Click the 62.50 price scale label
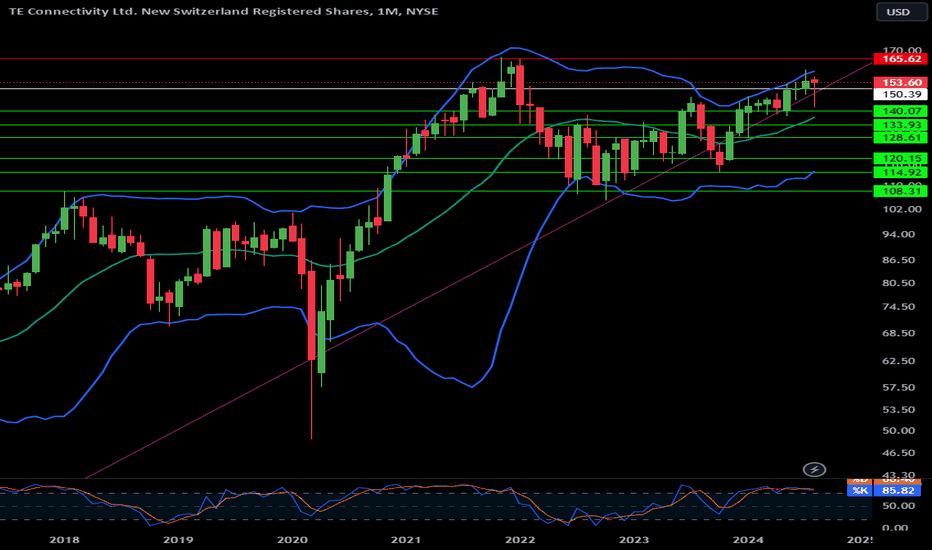 coord(899,361)
